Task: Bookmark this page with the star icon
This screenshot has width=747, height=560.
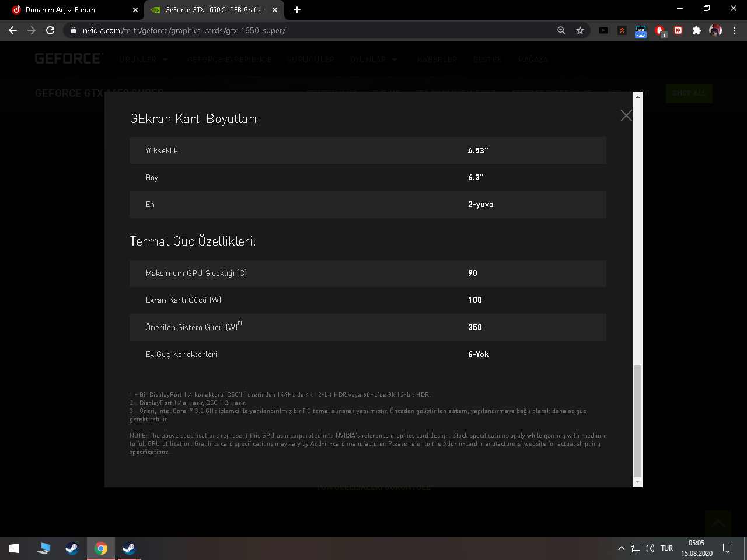Action: [x=580, y=30]
